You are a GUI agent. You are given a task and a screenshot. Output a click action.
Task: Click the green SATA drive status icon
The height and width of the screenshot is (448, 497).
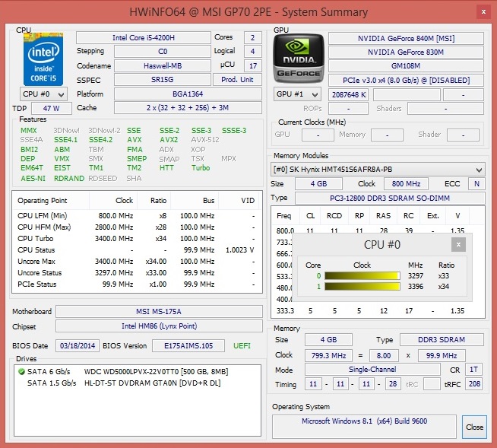tap(21, 371)
